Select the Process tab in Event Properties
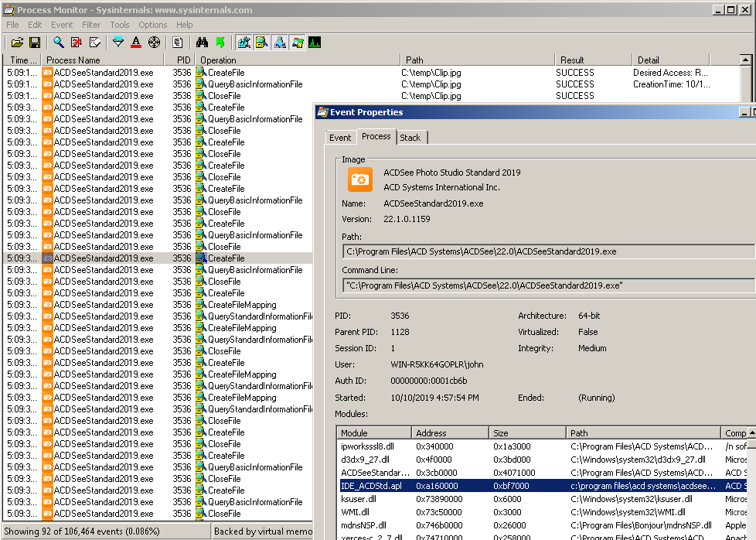 pos(376,137)
